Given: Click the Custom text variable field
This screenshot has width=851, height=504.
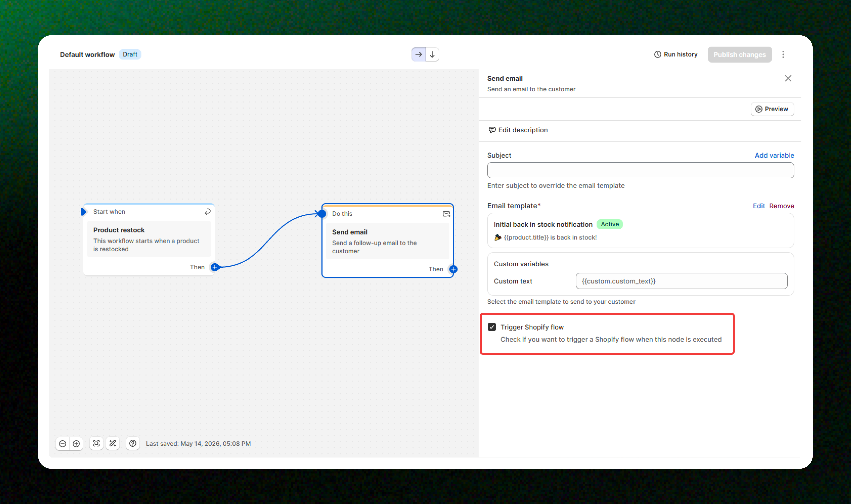Looking at the screenshot, I should (682, 281).
